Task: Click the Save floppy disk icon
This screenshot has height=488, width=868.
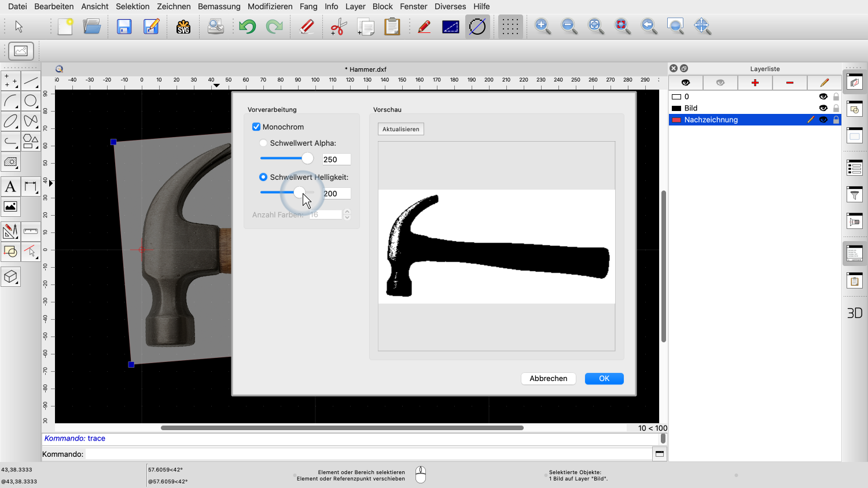Action: 124,27
